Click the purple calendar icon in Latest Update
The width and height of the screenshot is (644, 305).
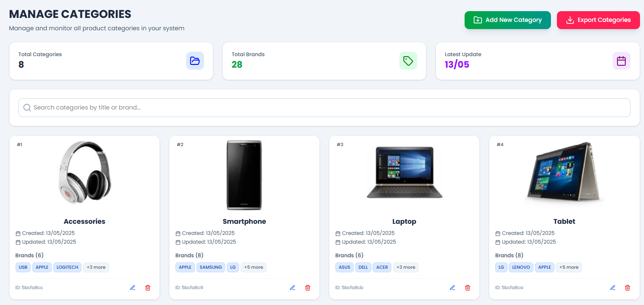[x=621, y=61]
